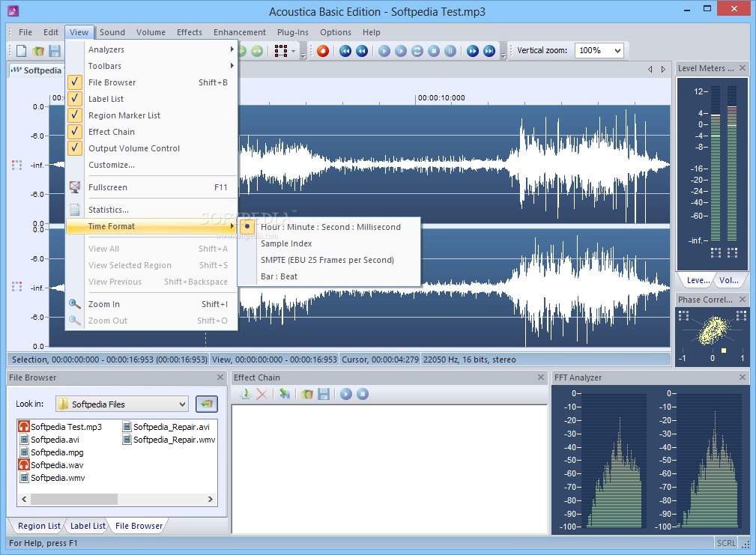Open the Plug-Ins menu
The width and height of the screenshot is (756, 555).
[x=293, y=32]
